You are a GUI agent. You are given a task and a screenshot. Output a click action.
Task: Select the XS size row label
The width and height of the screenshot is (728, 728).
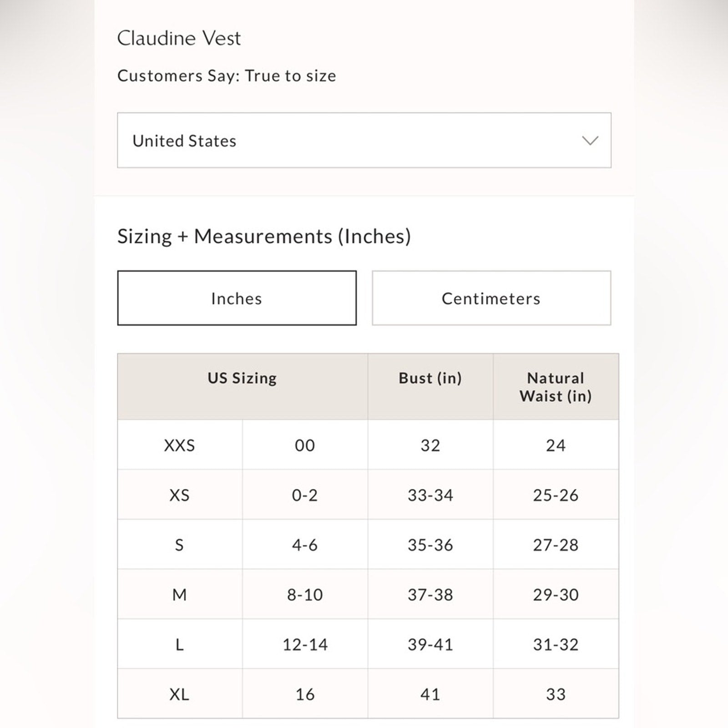(x=180, y=495)
